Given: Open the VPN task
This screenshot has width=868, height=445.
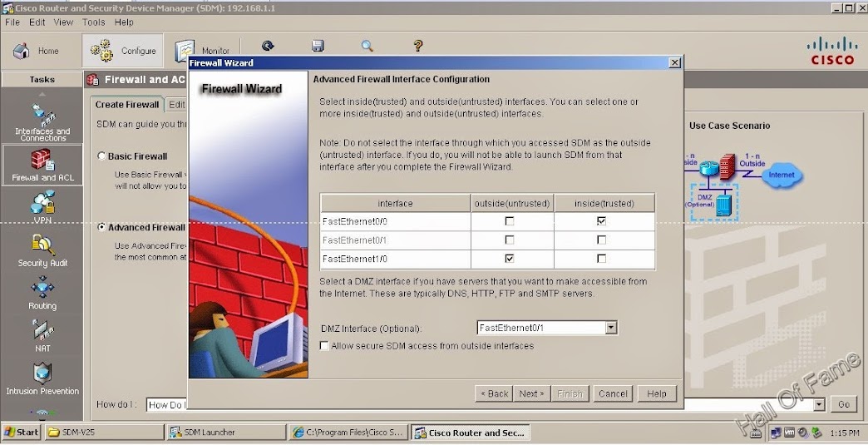Looking at the screenshot, I should (42, 208).
